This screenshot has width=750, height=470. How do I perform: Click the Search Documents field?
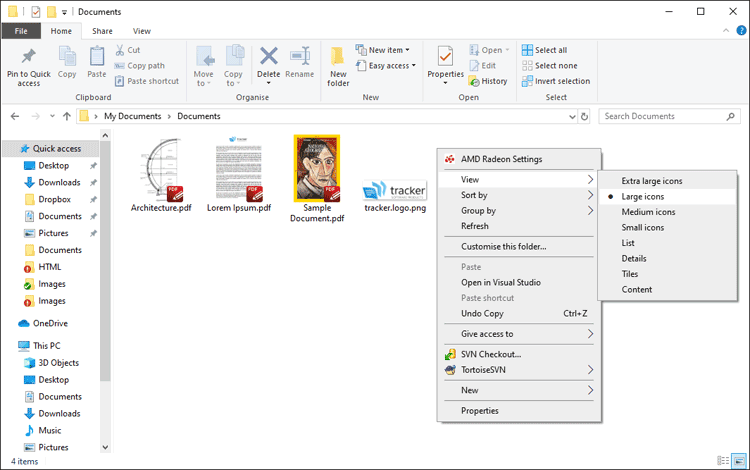click(x=669, y=116)
